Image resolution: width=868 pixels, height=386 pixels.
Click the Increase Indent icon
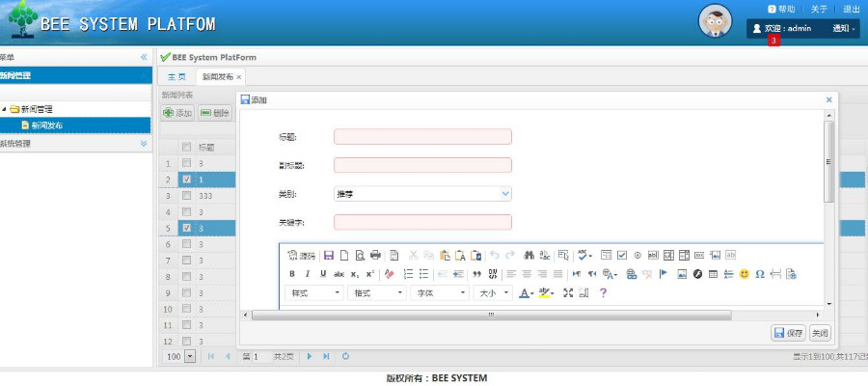(x=458, y=274)
